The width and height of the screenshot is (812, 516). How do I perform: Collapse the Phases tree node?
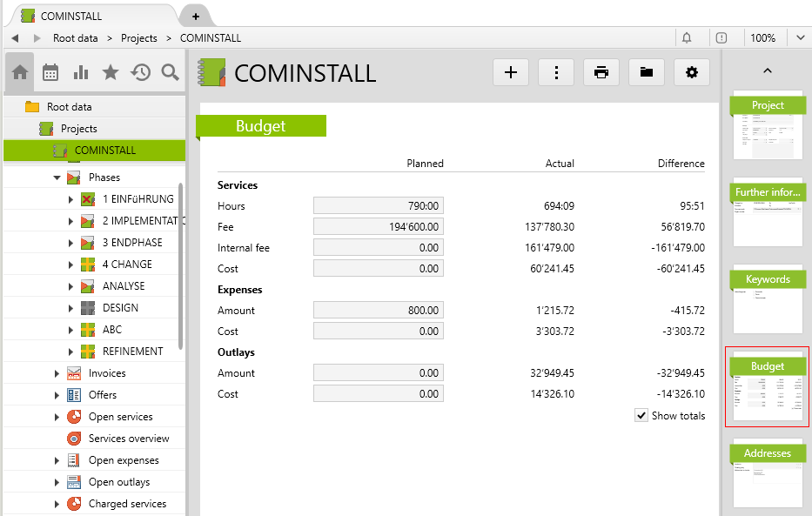pyautogui.click(x=57, y=178)
